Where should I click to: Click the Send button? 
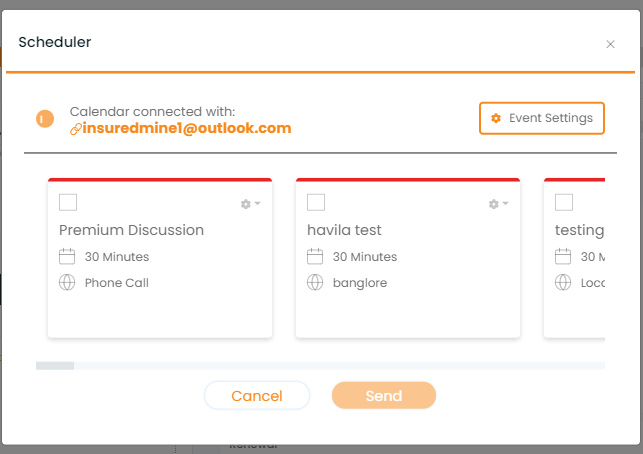384,395
